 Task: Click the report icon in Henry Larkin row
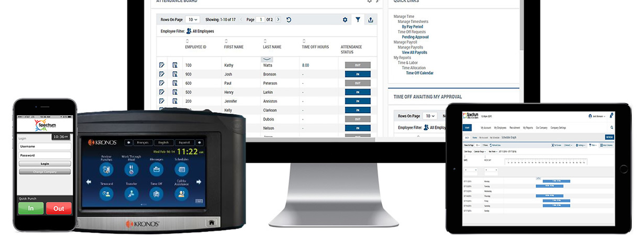tap(175, 92)
